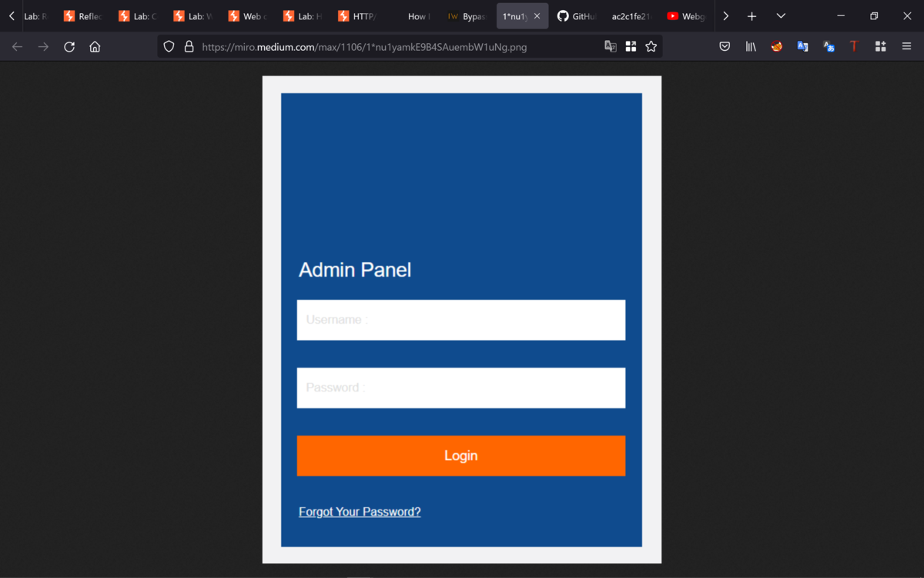Reload the current page

(69, 47)
